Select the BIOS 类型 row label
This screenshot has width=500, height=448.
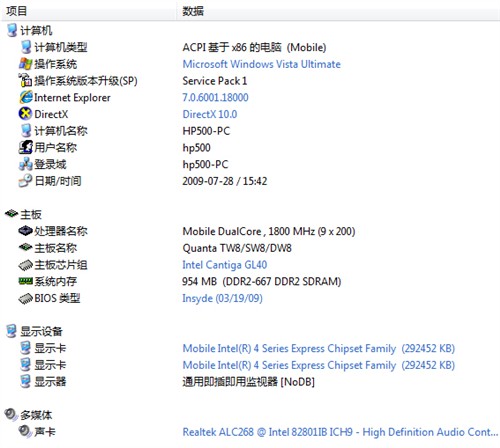pos(57,298)
